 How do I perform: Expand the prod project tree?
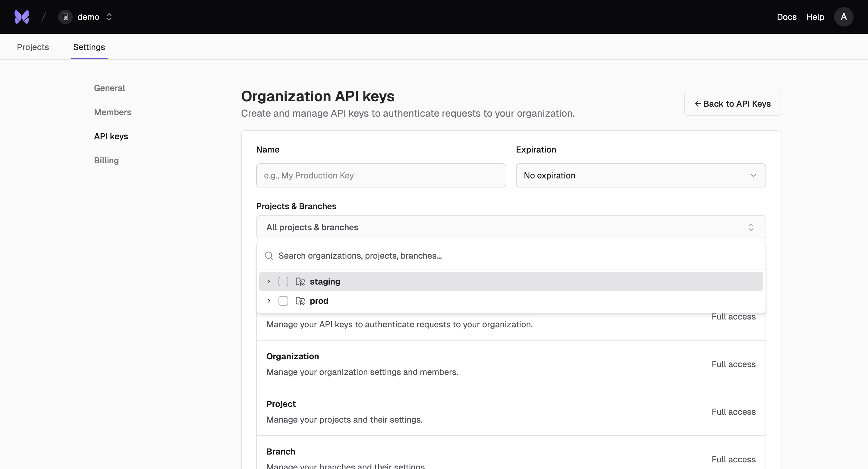click(x=269, y=301)
